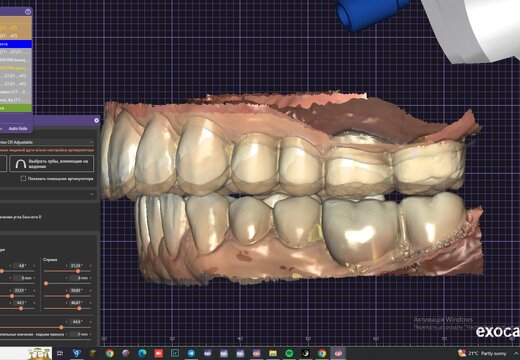520x360 pixels.
Task: Click the Справа slider handle under 0 mm
Action: pyautogui.click(x=46, y=283)
